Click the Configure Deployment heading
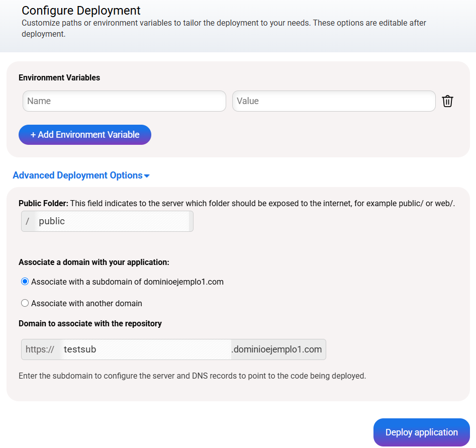476x448 pixels. [x=81, y=10]
